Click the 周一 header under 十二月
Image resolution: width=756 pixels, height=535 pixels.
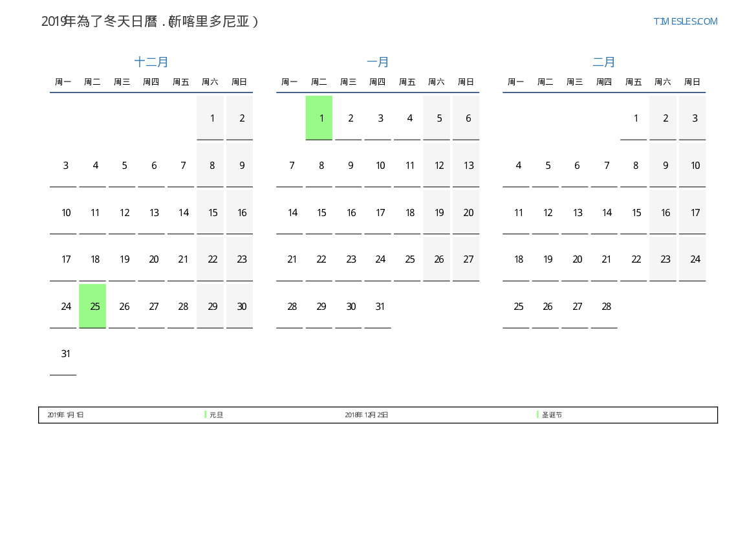63,82
